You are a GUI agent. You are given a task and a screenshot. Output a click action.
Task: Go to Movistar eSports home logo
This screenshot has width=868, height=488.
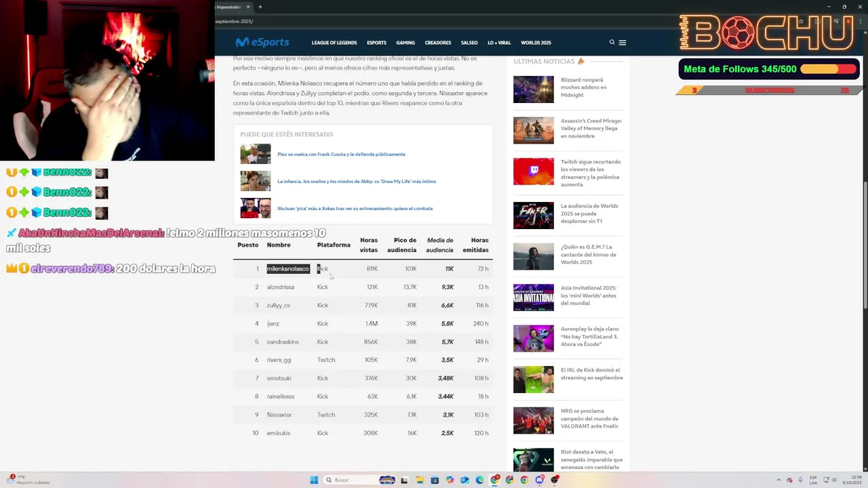tap(262, 42)
